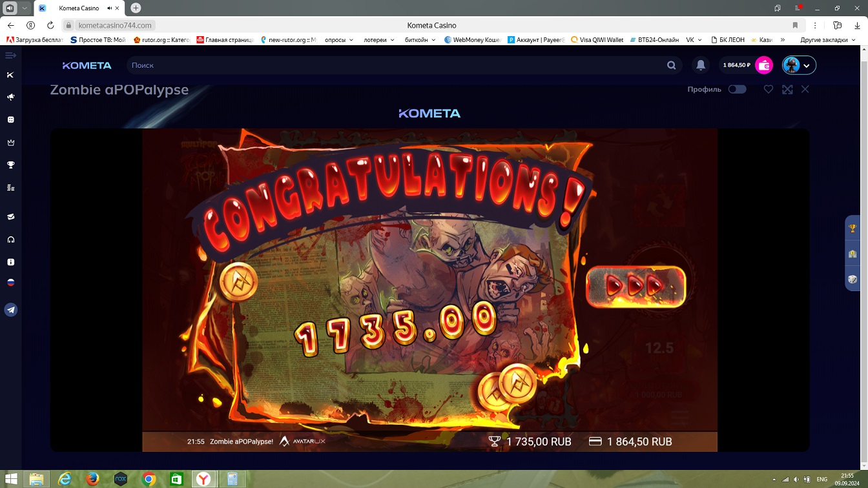Close the Kometa Casino tab
868x488 pixels.
point(118,8)
